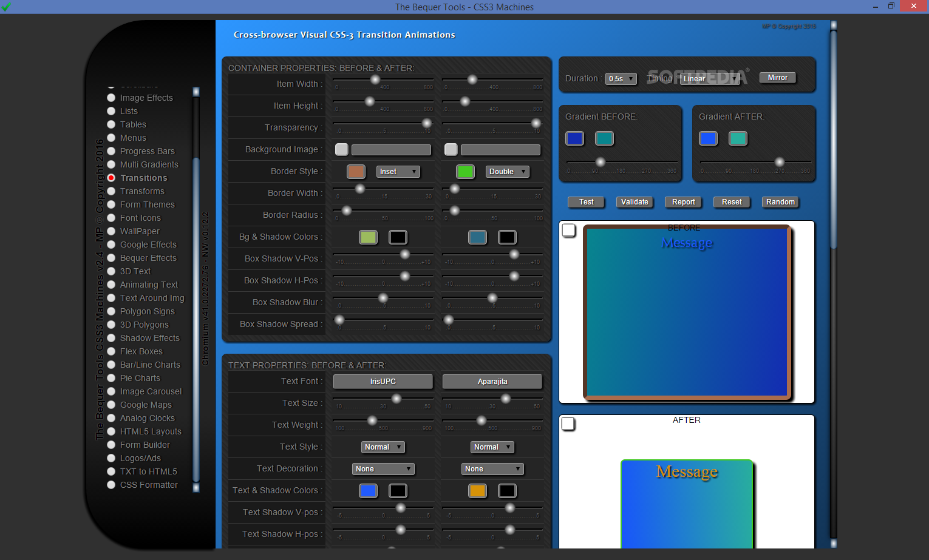This screenshot has width=929, height=560.
Task: Select the Lists radio option
Action: pos(111,111)
